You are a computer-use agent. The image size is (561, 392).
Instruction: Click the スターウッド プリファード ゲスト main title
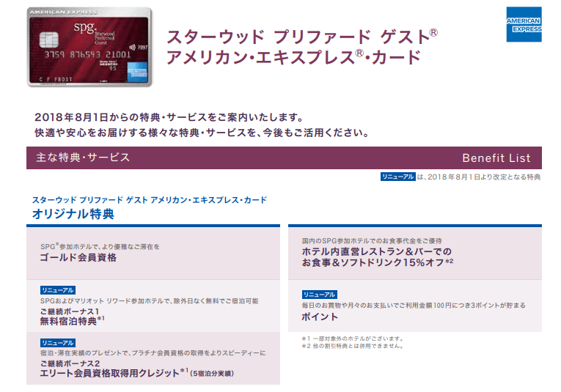[x=302, y=36]
